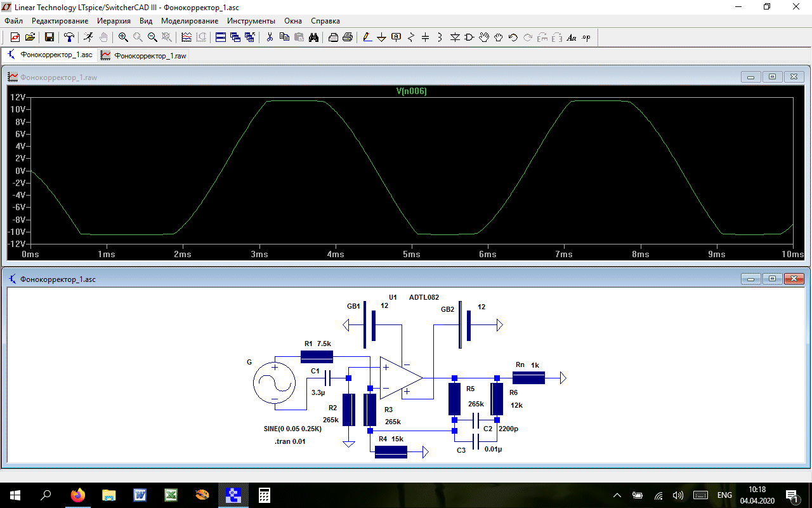Select the Resistor component tool
The width and height of the screenshot is (812, 508).
(x=411, y=37)
